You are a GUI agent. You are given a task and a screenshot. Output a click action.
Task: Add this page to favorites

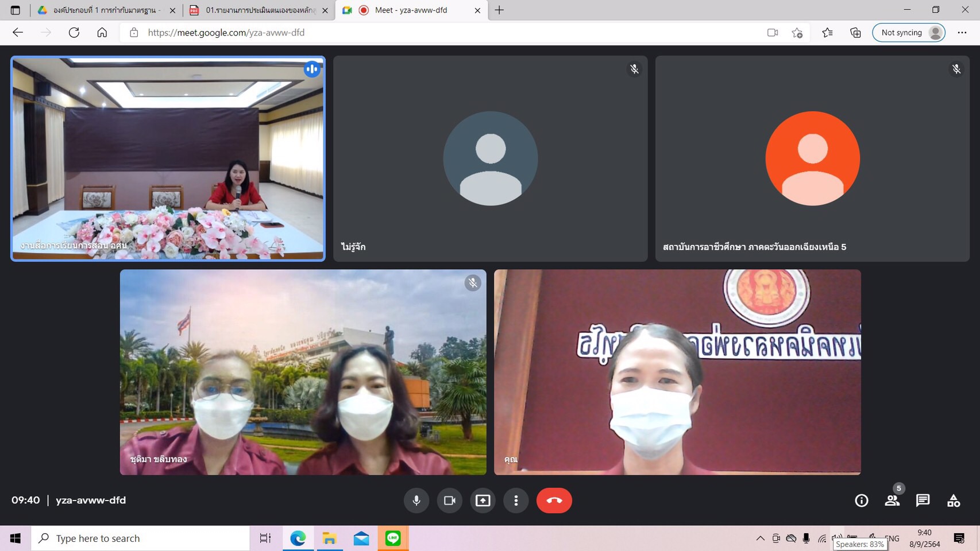click(x=797, y=33)
